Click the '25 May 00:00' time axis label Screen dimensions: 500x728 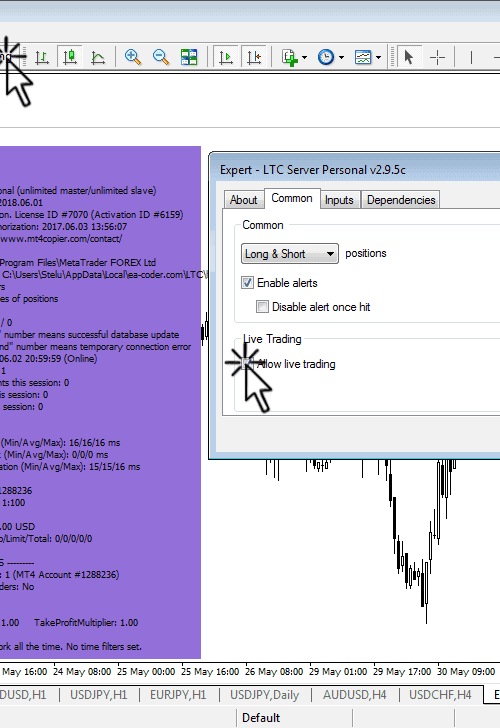point(146,672)
